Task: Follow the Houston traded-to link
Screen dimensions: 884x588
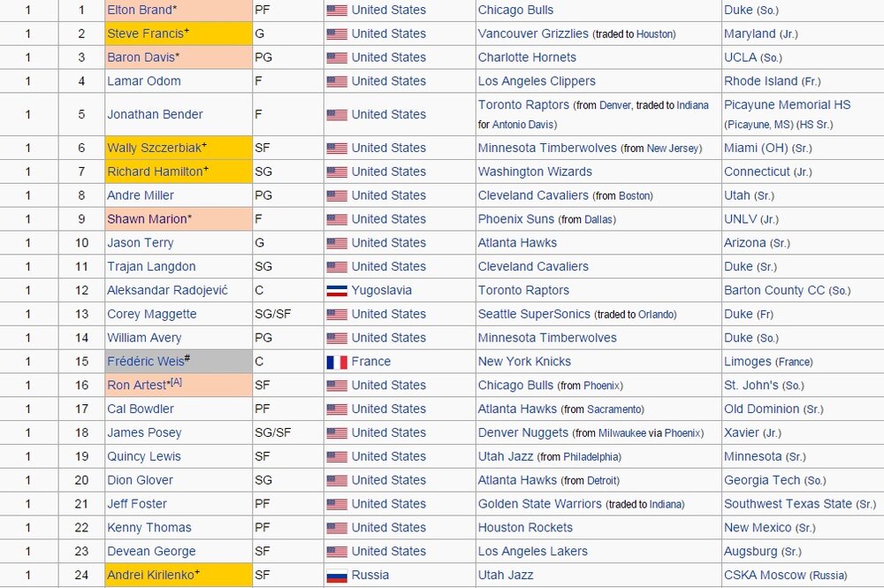Action: click(654, 34)
